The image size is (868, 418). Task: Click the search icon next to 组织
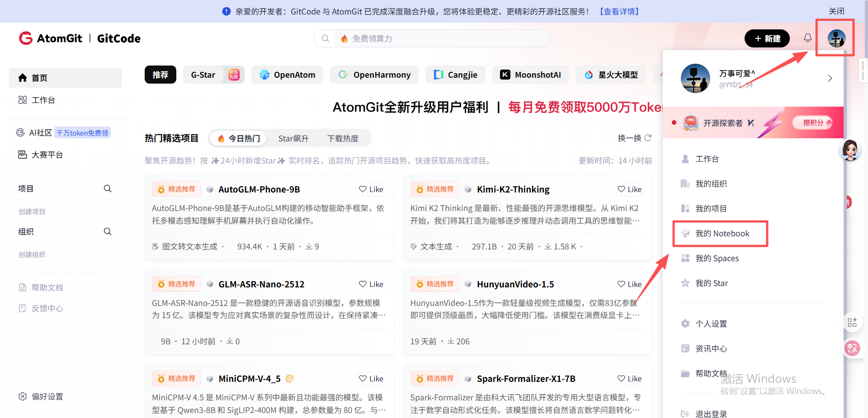coord(108,231)
